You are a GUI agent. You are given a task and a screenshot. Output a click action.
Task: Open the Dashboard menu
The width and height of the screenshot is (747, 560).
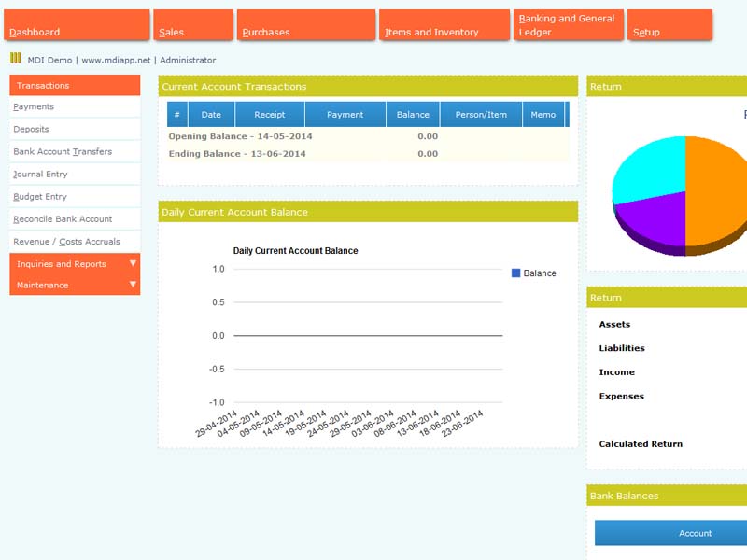point(78,26)
